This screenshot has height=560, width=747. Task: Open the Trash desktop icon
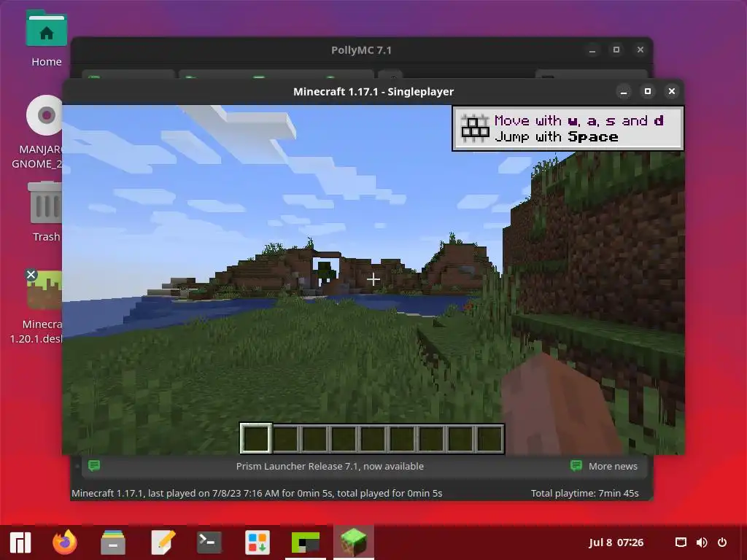(x=45, y=211)
